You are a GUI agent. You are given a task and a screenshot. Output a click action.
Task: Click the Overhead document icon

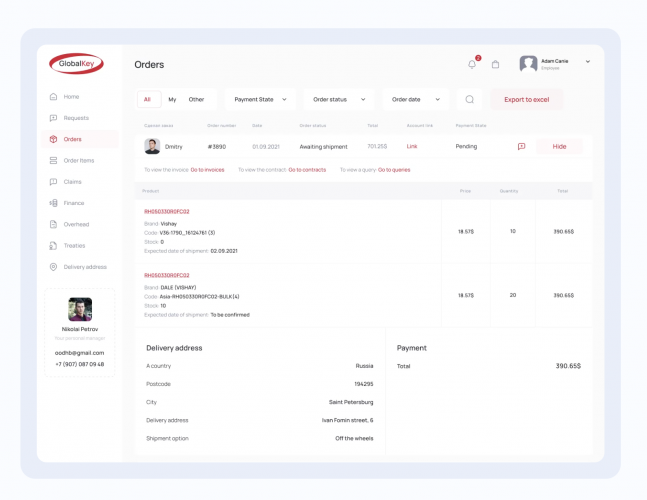53,224
